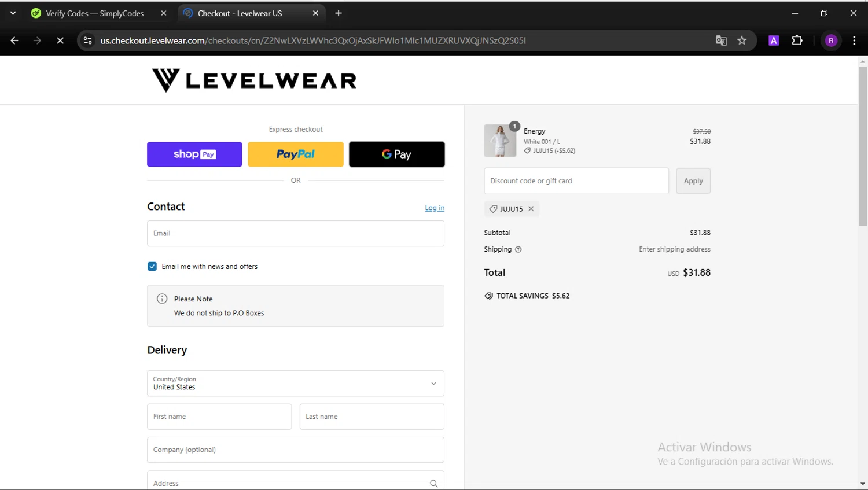The height and width of the screenshot is (490, 868).
Task: Click the Address search magnifier icon
Action: coord(434,484)
